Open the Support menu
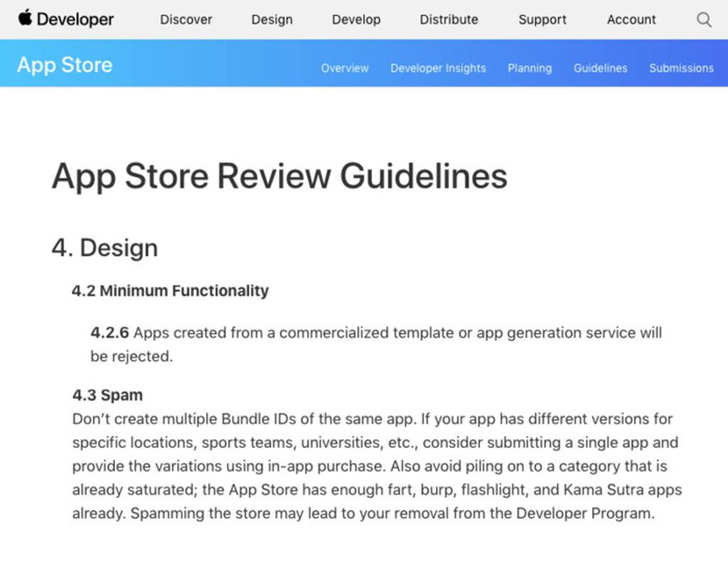The width and height of the screenshot is (728, 568). 542,20
